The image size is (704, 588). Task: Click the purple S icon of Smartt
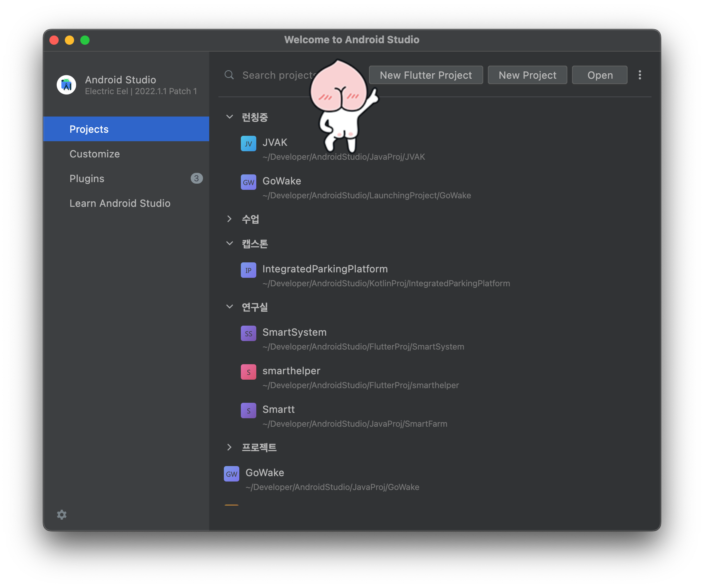249,411
